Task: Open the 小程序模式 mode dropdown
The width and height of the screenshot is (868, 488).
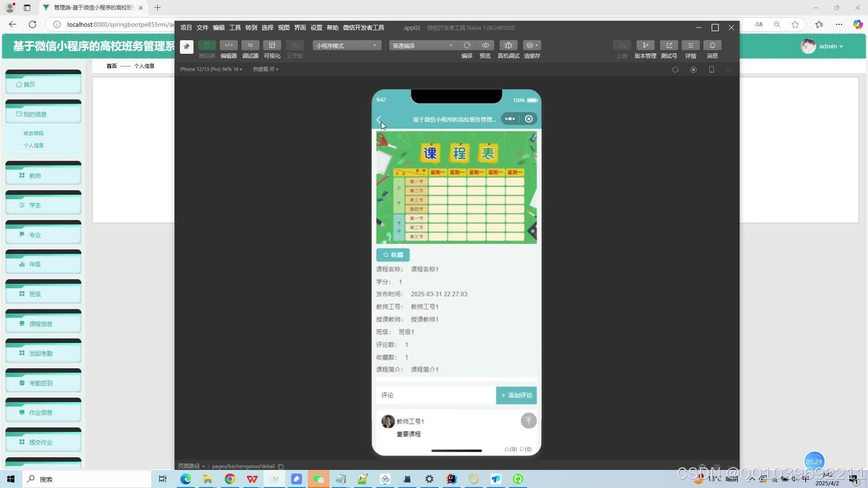Action: 346,45
